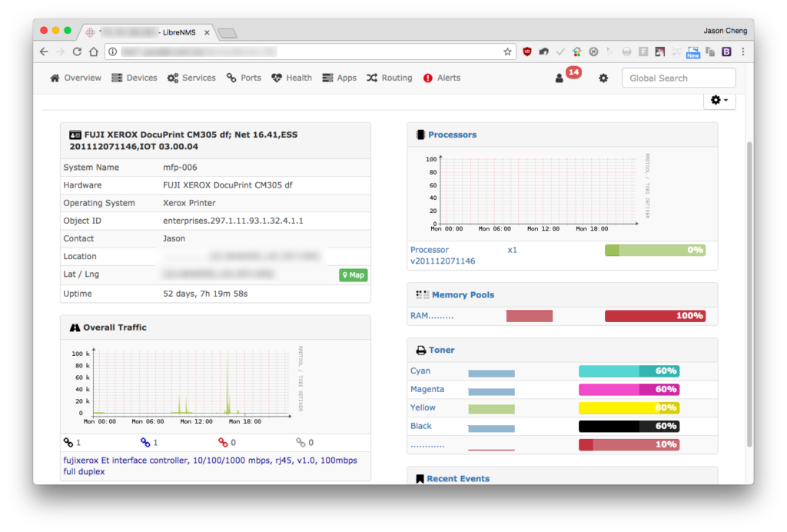The width and height of the screenshot is (787, 532).
Task: Click the Yellow toner 80% level bar
Action: [x=629, y=407]
